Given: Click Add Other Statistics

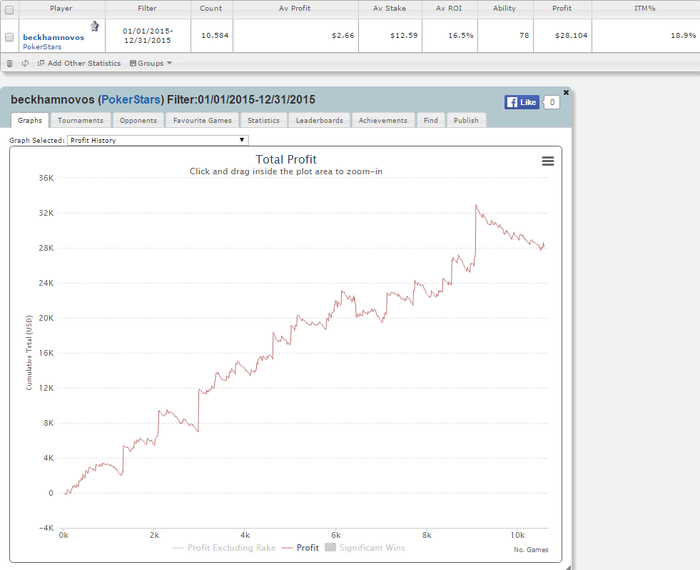Looking at the screenshot, I should click(x=79, y=63).
